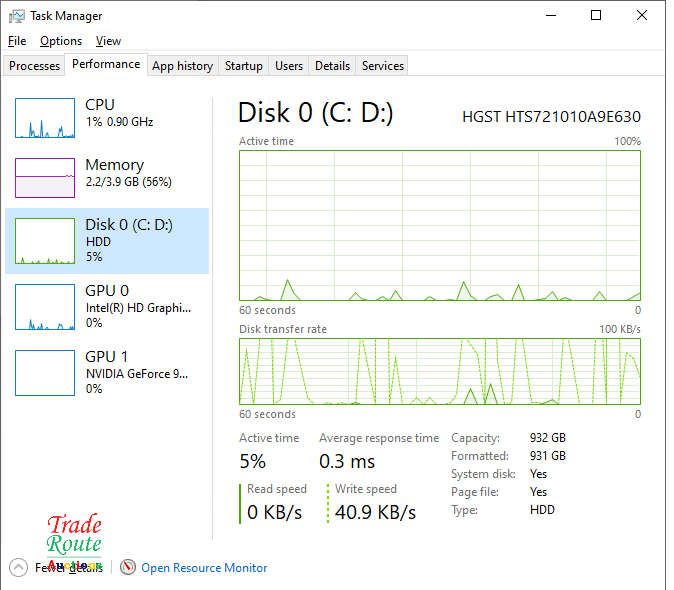674x590 pixels.
Task: Switch to the Processes tab
Action: (35, 66)
